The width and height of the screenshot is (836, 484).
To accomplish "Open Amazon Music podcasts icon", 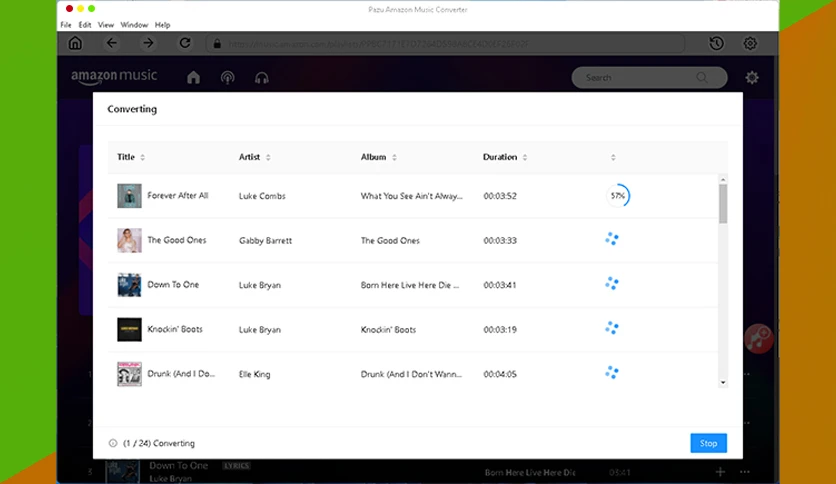I will [x=228, y=78].
